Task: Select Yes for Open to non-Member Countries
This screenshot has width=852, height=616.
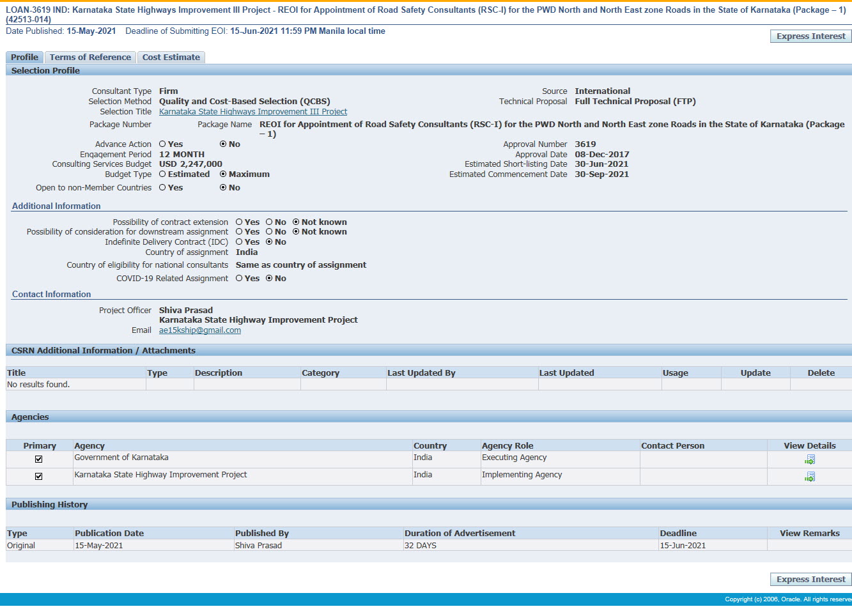Action: 162,188
